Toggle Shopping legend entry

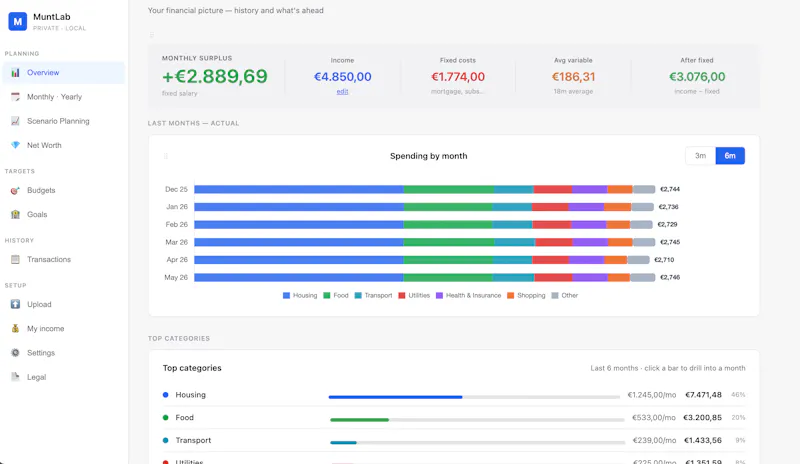click(x=526, y=295)
